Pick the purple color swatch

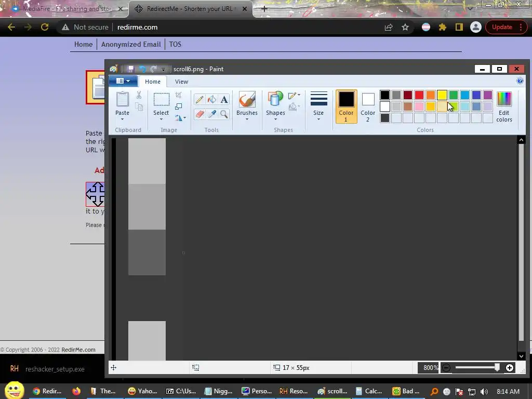(x=487, y=95)
